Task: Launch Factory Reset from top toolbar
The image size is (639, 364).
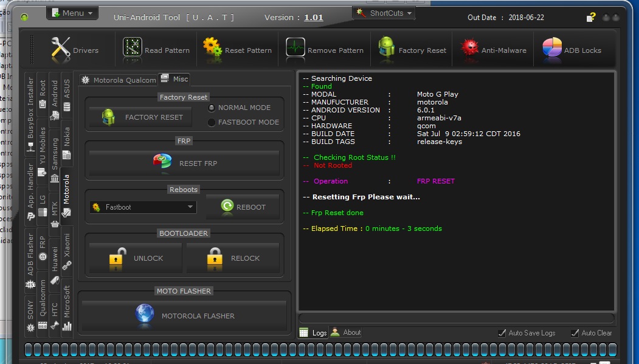Action: point(412,50)
